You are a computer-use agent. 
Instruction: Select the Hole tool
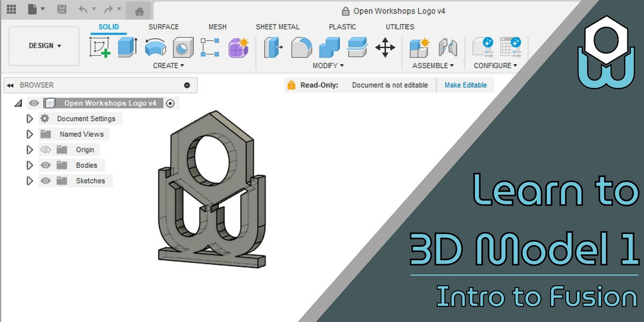(182, 47)
